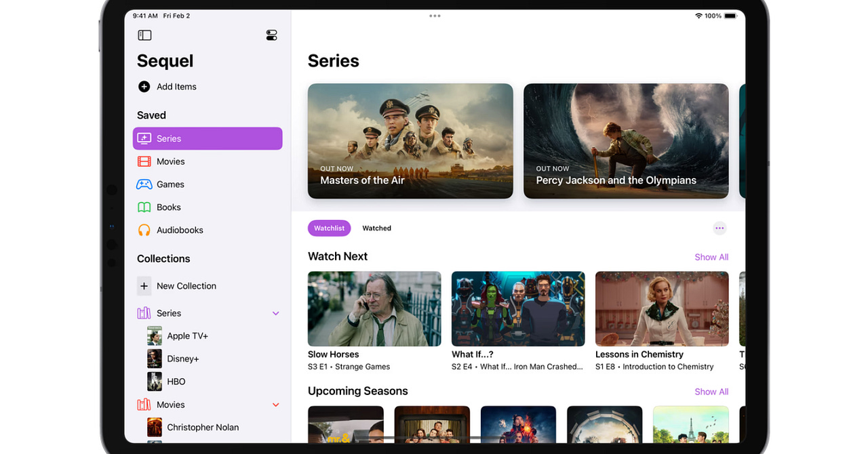Select Series in the Saved list
This screenshot has width=868, height=454.
(x=208, y=138)
